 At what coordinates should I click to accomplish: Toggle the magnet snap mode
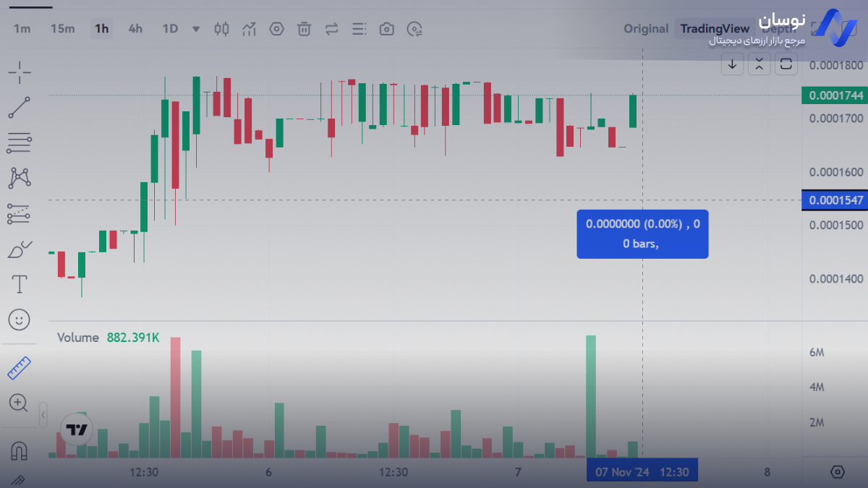(x=20, y=451)
